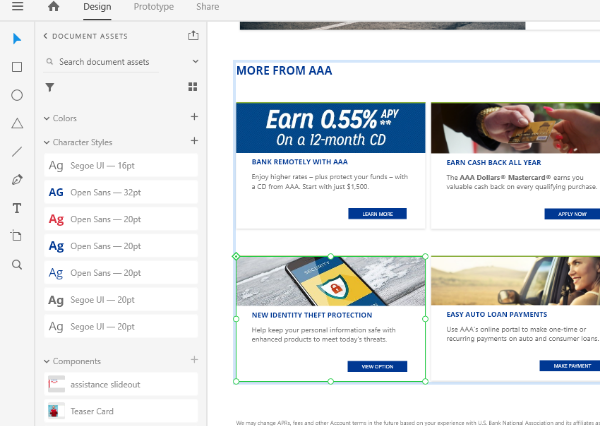Viewport: 600px width, 426px height.
Task: Open the hamburger main menu
Action: tap(17, 6)
